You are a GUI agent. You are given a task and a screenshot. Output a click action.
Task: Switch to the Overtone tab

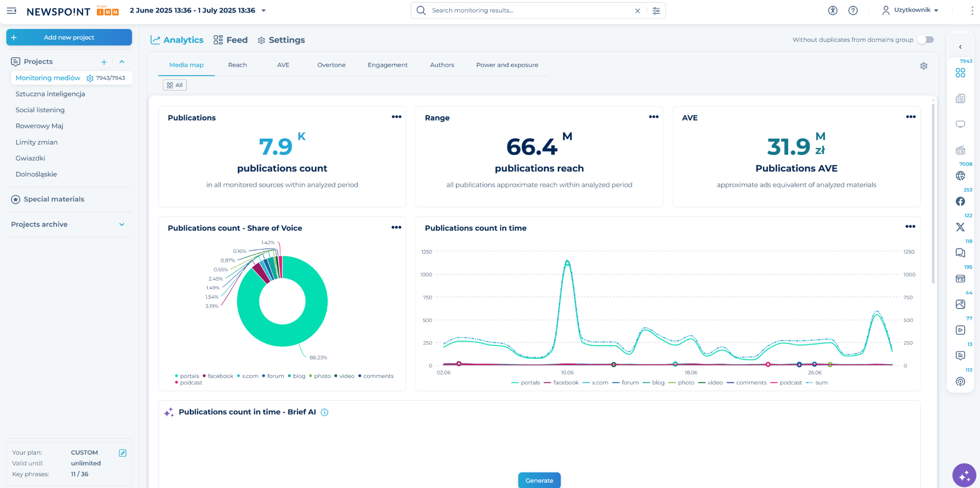click(331, 65)
